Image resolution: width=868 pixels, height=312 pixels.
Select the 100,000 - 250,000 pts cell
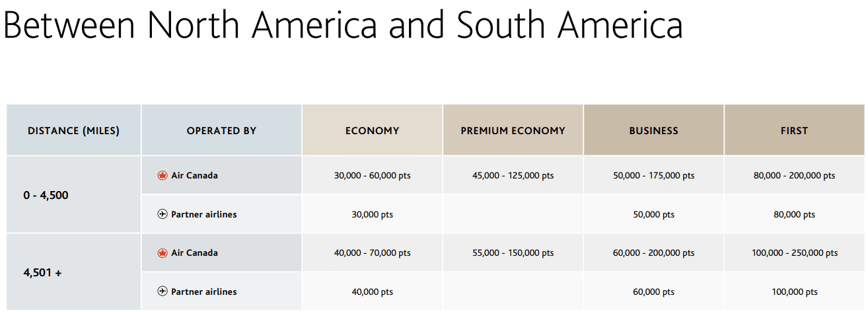794,253
